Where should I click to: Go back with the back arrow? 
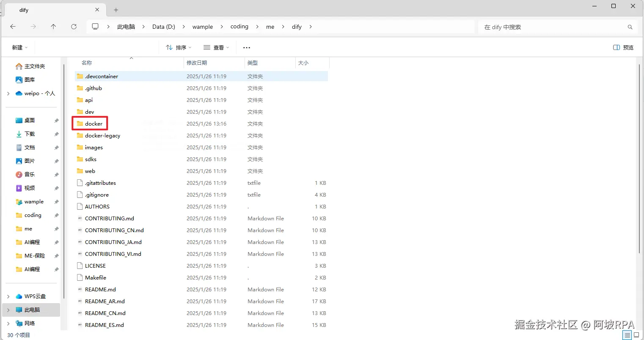click(13, 27)
